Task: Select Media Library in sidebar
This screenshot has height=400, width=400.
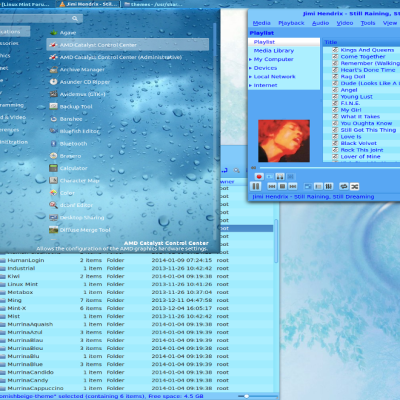Action: tap(274, 51)
